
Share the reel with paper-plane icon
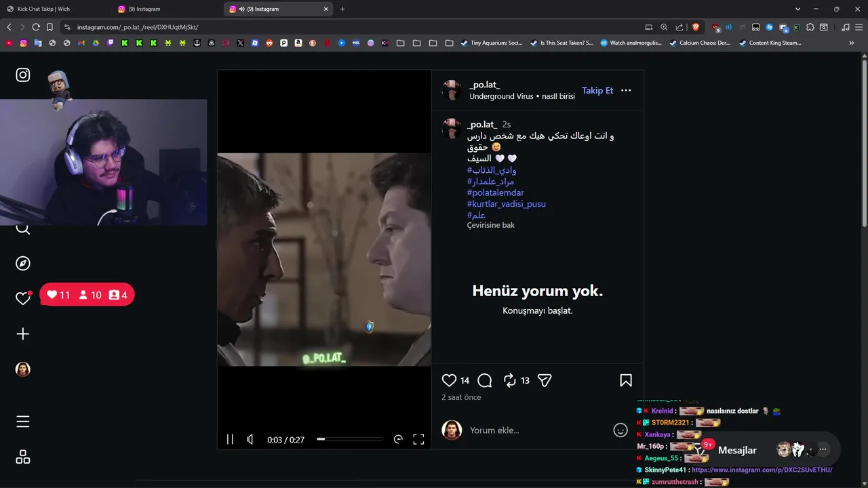(x=545, y=380)
